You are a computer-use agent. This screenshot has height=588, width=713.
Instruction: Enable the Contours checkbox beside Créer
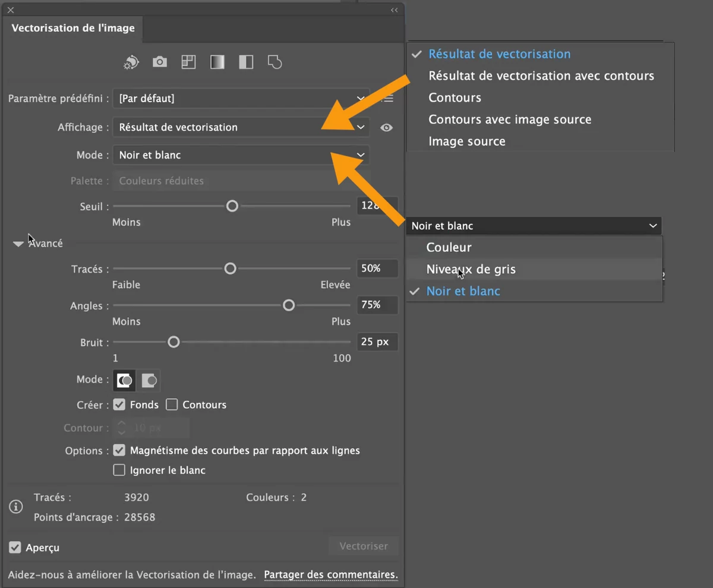172,405
